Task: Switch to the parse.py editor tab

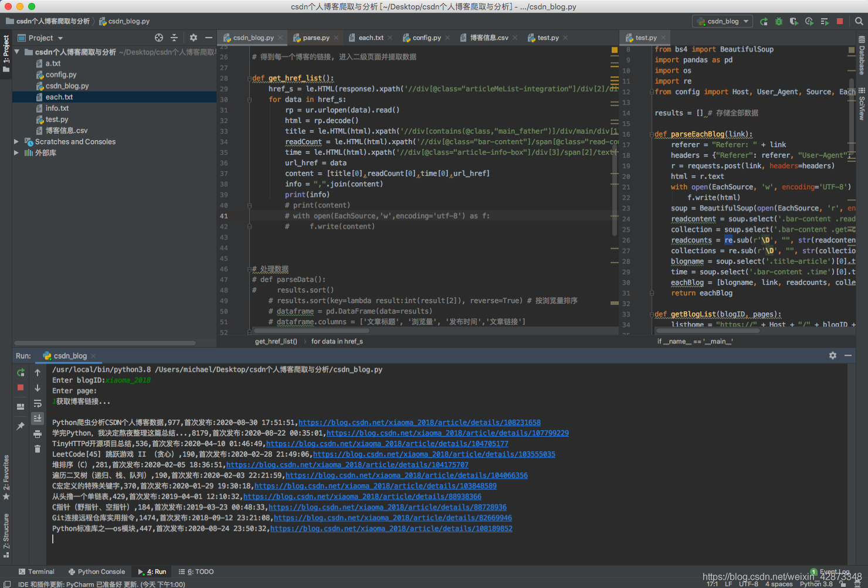Action: pyautogui.click(x=316, y=38)
